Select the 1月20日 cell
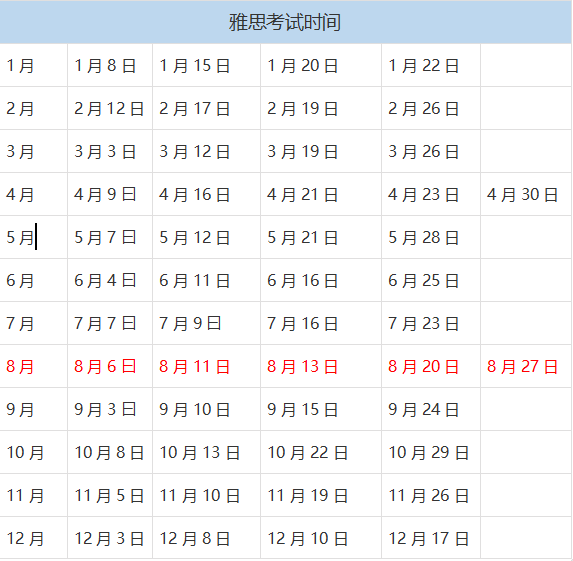The image size is (573, 561). 321,65
